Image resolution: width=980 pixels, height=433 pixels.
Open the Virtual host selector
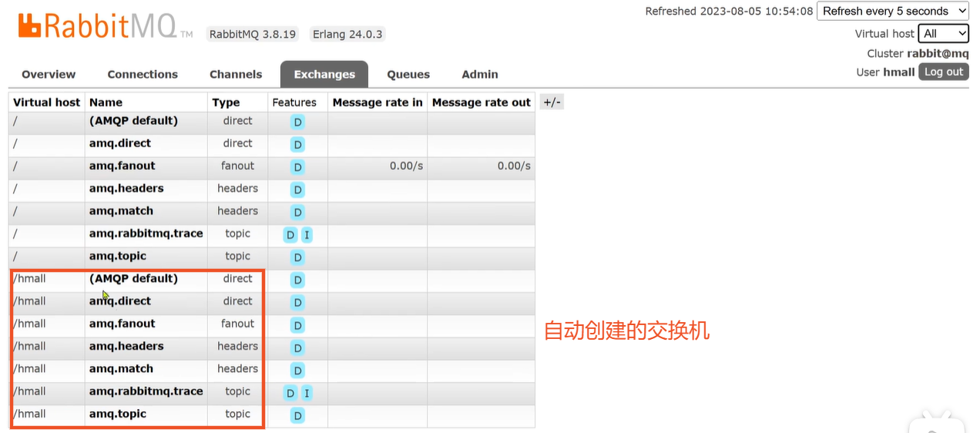pyautogui.click(x=944, y=33)
